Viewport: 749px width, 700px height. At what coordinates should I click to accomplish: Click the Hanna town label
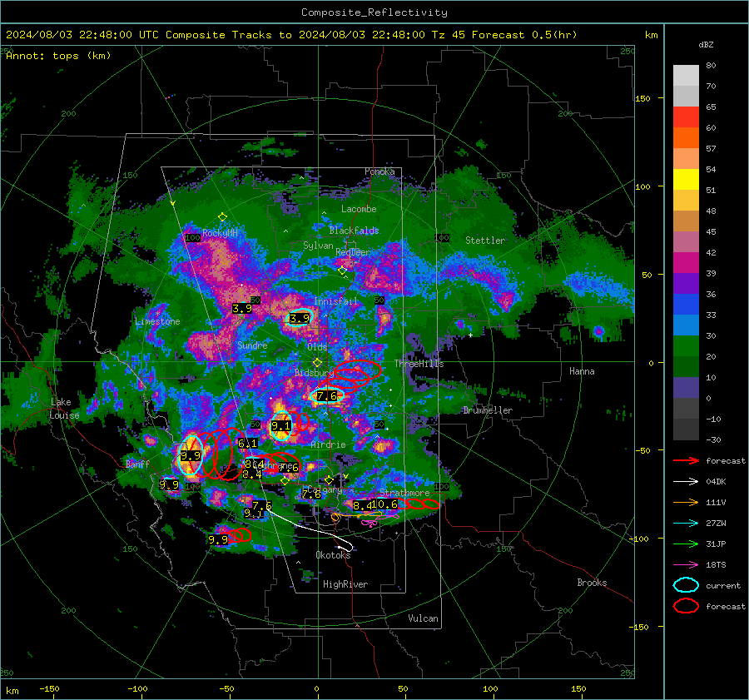(x=582, y=371)
